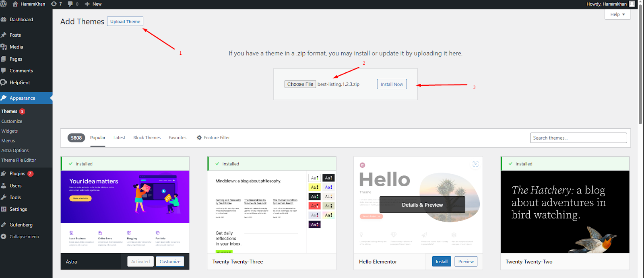Click the Hello Elementor theme name
Screen dimensions: 644x278
[x=378, y=262]
